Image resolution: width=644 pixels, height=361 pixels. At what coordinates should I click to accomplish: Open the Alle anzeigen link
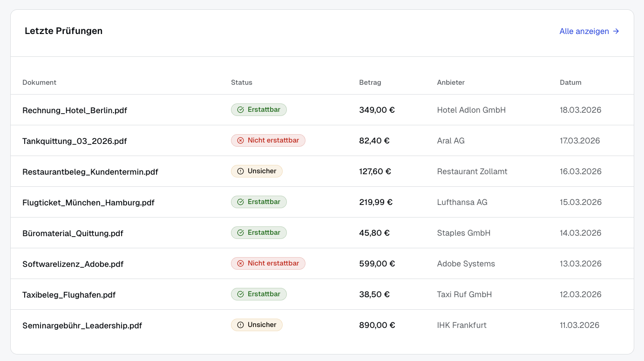click(584, 31)
